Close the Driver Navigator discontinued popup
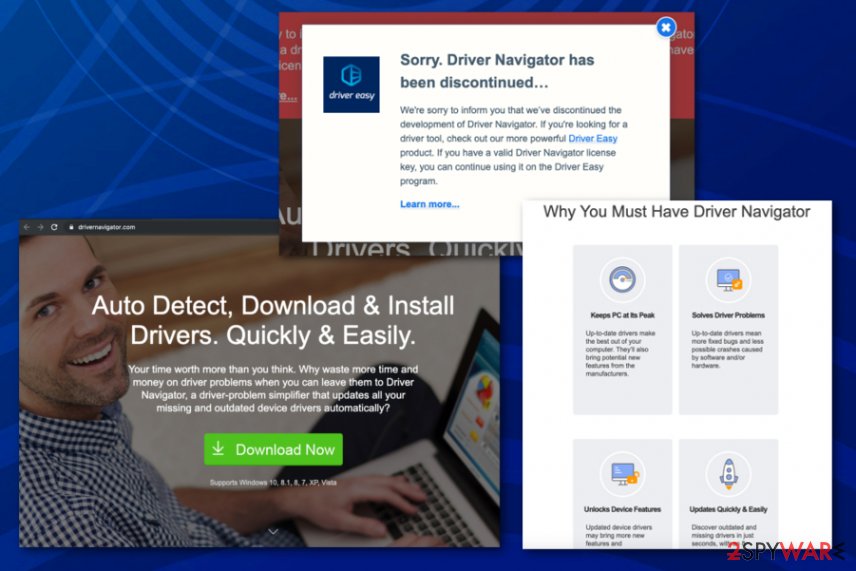This screenshot has width=856, height=571. (665, 27)
